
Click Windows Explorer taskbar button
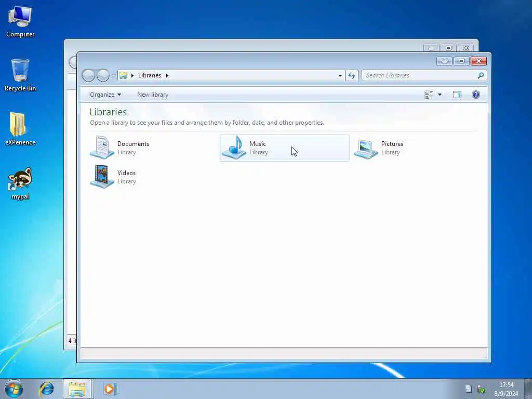[x=77, y=389]
